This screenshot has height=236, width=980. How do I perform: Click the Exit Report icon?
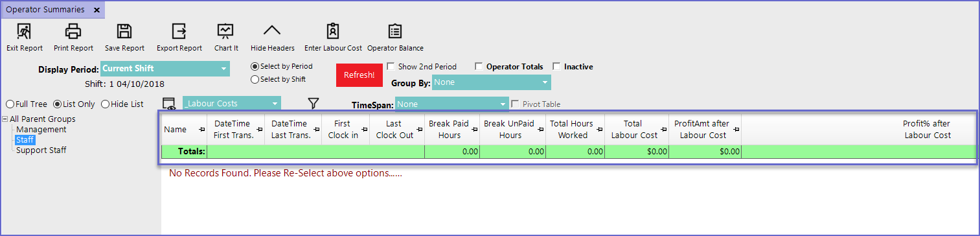[24, 31]
